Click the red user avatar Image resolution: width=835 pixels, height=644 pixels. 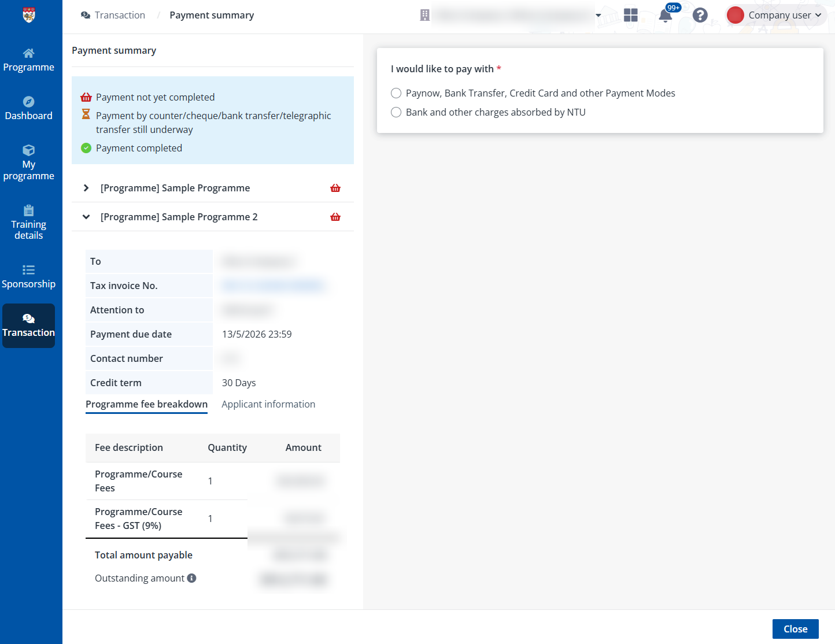pyautogui.click(x=736, y=15)
